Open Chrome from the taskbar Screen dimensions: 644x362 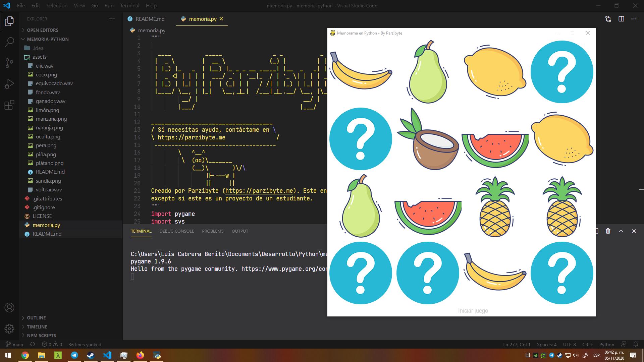click(x=25, y=355)
